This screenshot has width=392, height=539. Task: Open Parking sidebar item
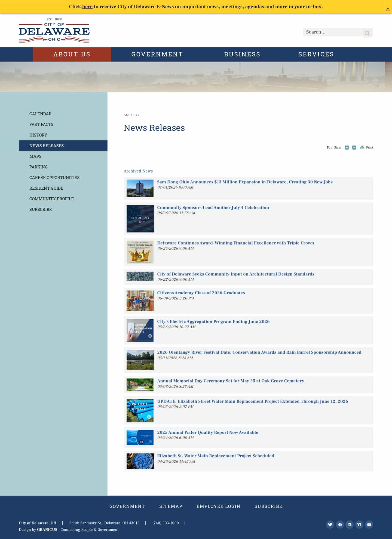[38, 167]
